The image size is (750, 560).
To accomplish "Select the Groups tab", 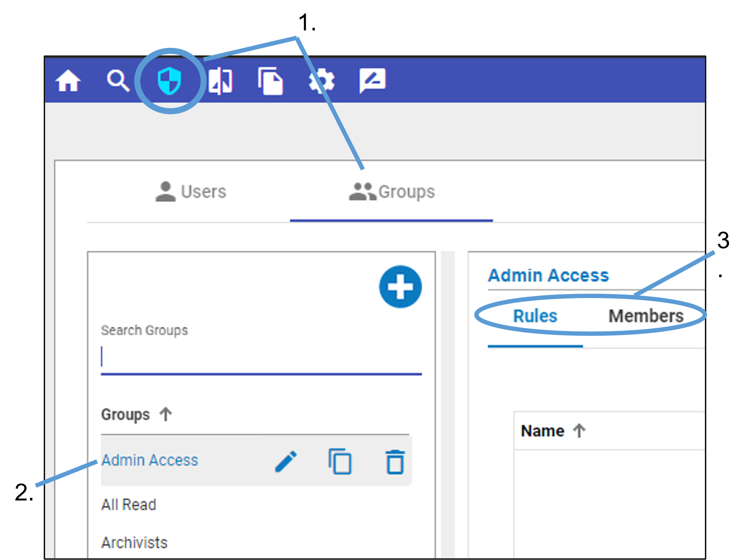I will click(x=392, y=192).
